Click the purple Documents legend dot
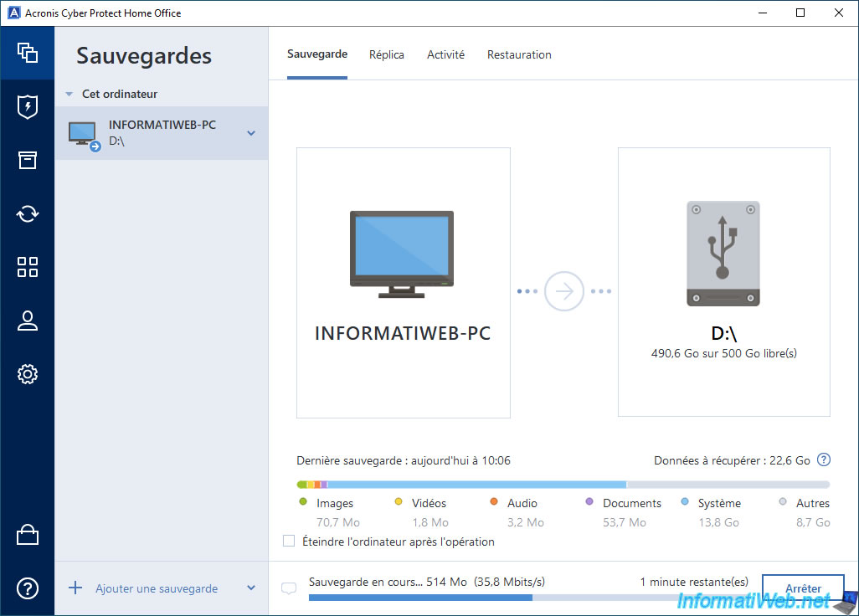 589,501
